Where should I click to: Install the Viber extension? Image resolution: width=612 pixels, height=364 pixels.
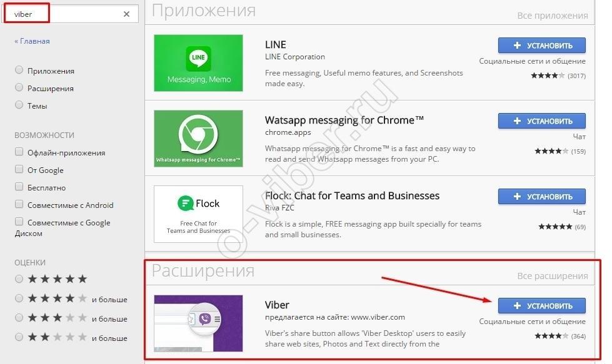[541, 305]
